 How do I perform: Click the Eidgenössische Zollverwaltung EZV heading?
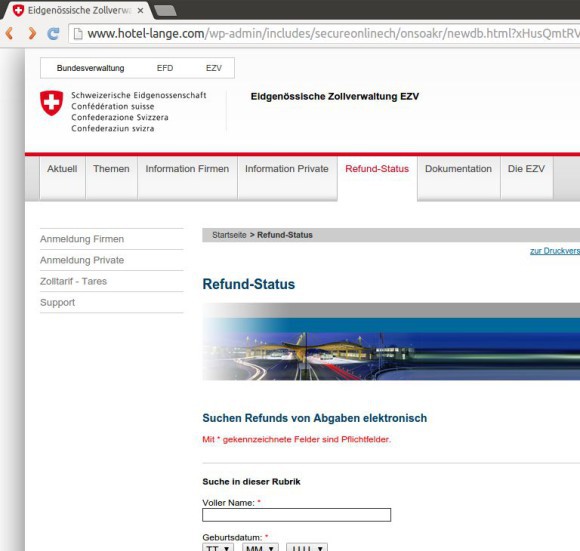coord(335,97)
